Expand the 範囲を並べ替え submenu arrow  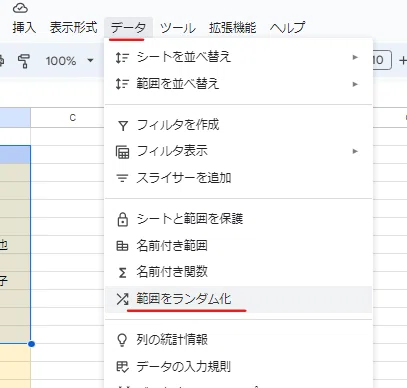click(355, 84)
